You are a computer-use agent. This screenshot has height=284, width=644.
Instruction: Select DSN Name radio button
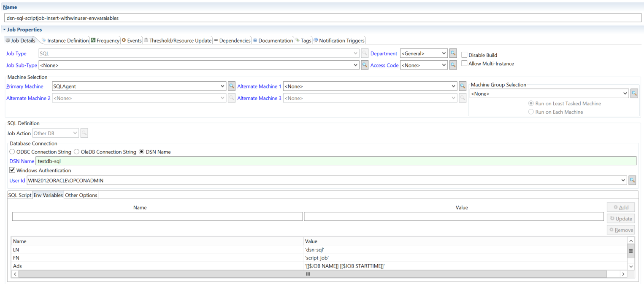(x=141, y=152)
